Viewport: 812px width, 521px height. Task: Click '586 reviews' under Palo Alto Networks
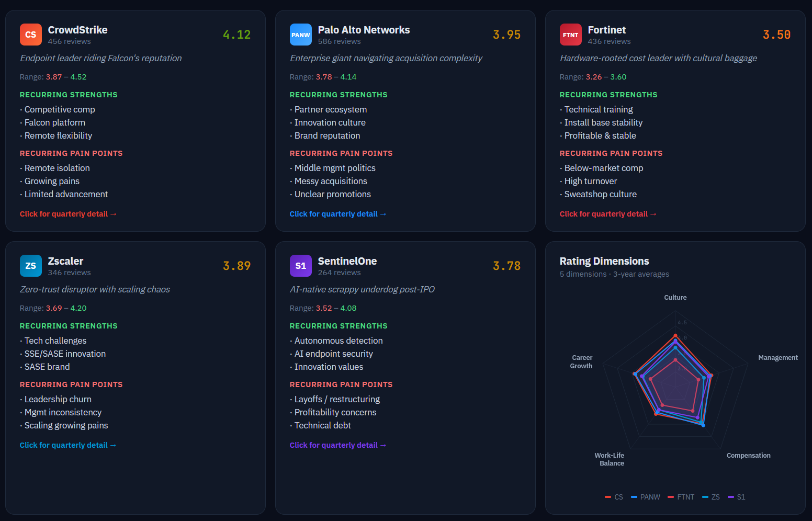pyautogui.click(x=340, y=41)
